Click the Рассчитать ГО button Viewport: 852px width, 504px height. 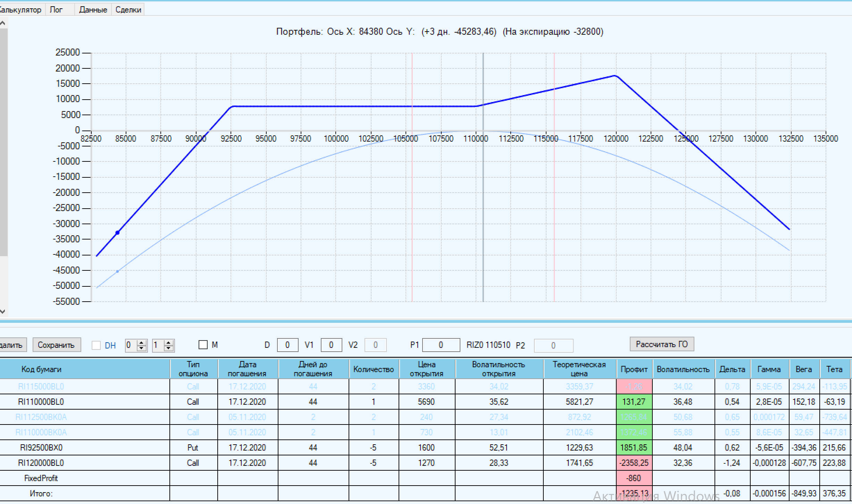coord(661,344)
